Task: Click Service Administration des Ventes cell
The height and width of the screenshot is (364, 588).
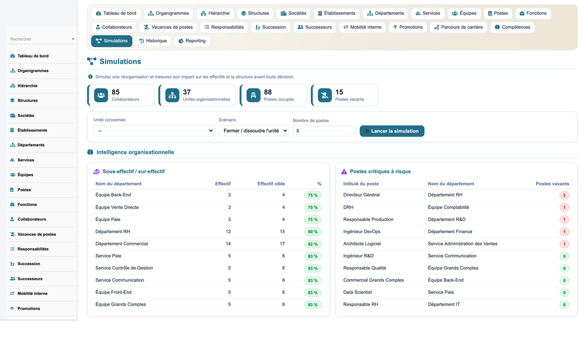Action: 463,244
